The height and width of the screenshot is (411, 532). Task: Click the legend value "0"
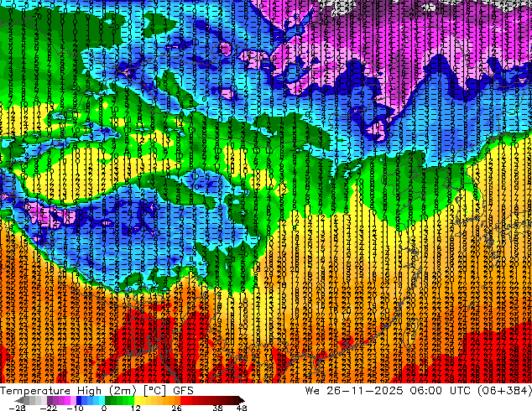click(x=104, y=408)
